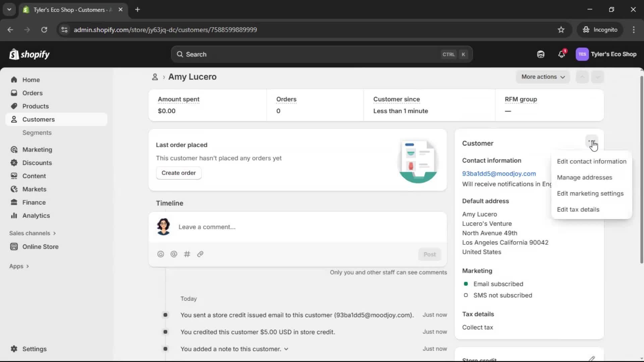The image size is (644, 362).
Task: Attach a link in the comment box
Action: click(x=200, y=254)
